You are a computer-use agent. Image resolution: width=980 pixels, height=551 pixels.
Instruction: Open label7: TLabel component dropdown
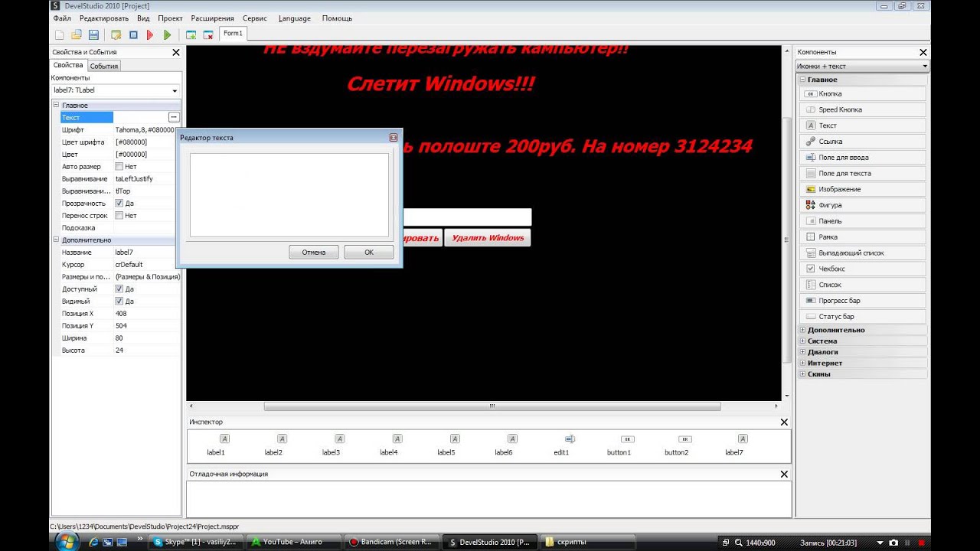[175, 91]
